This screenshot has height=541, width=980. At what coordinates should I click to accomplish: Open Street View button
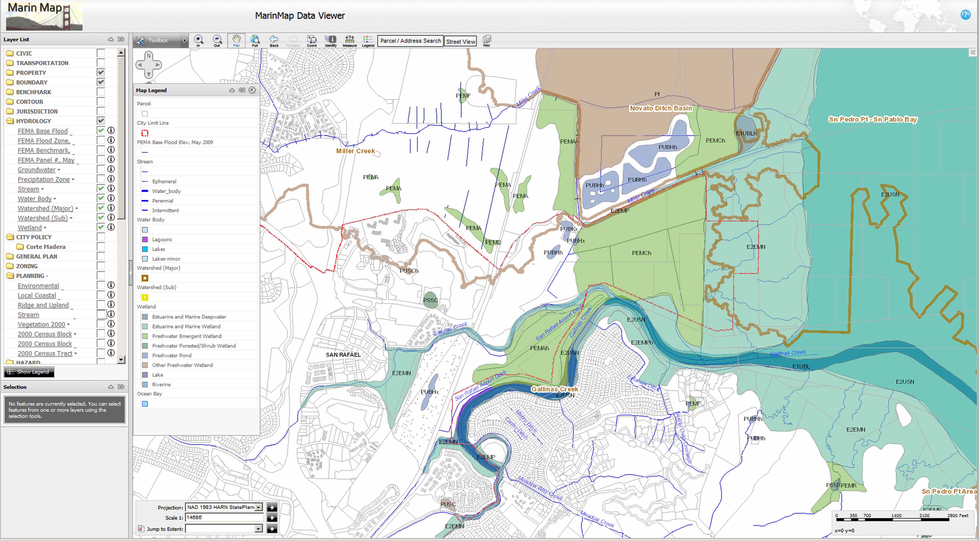pyautogui.click(x=460, y=41)
